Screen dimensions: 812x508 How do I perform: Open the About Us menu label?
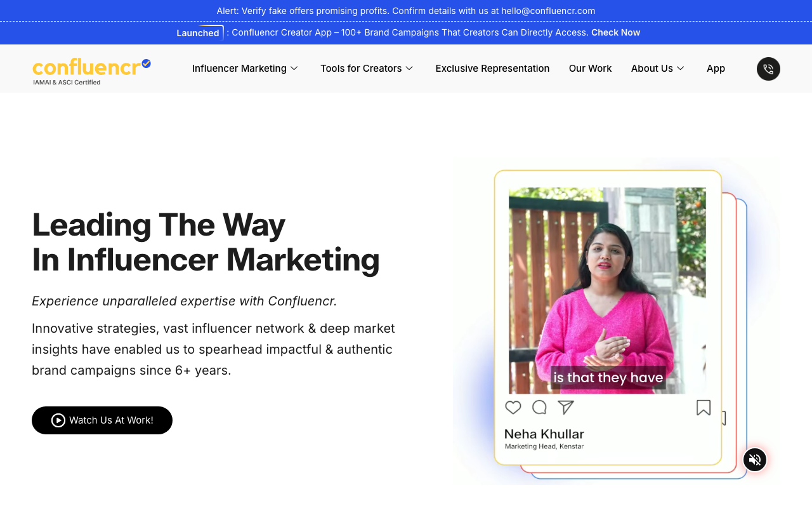tap(652, 69)
